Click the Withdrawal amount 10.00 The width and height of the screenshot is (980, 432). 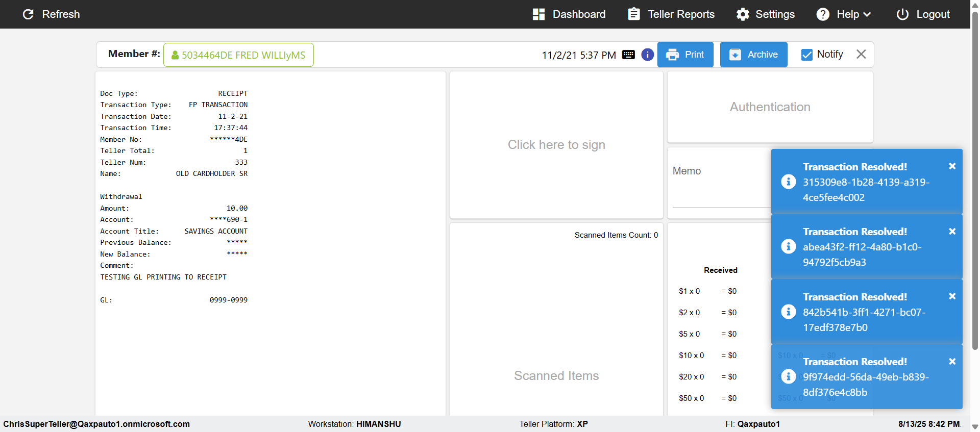coord(237,208)
